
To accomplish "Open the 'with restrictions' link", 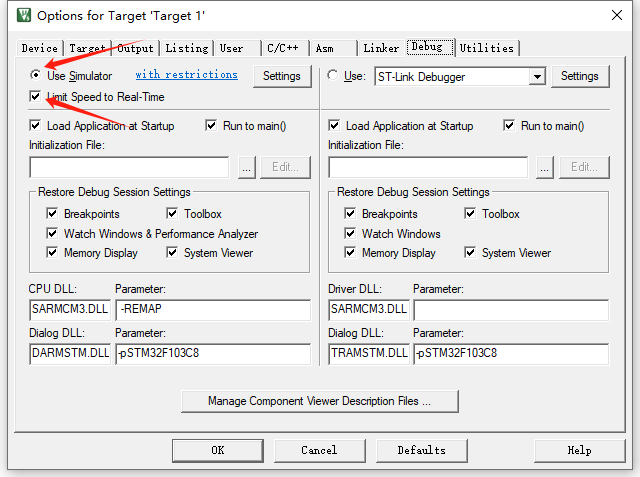I will pyautogui.click(x=187, y=75).
